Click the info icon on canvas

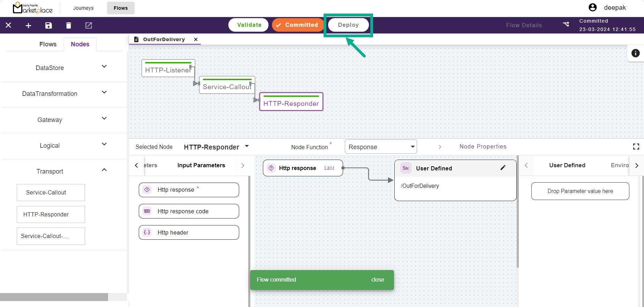coord(635,53)
